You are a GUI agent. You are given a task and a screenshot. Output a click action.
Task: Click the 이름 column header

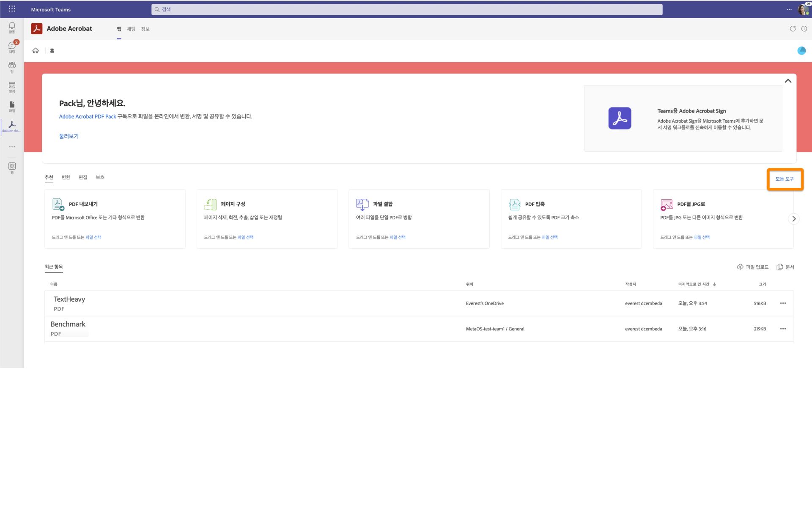point(54,284)
